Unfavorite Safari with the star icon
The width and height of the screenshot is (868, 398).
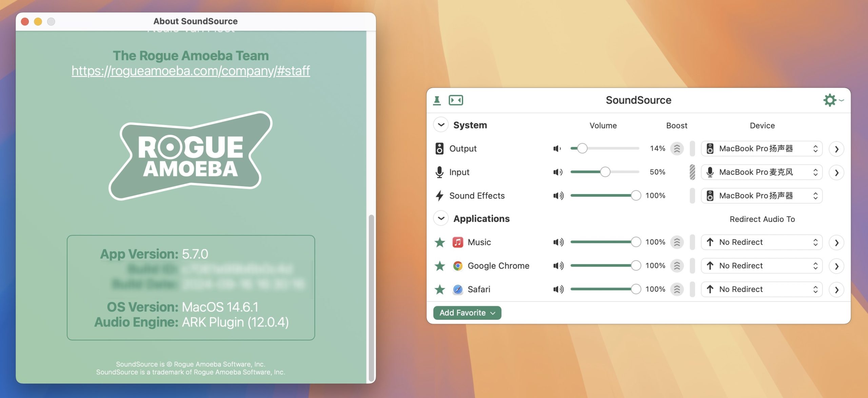click(440, 289)
